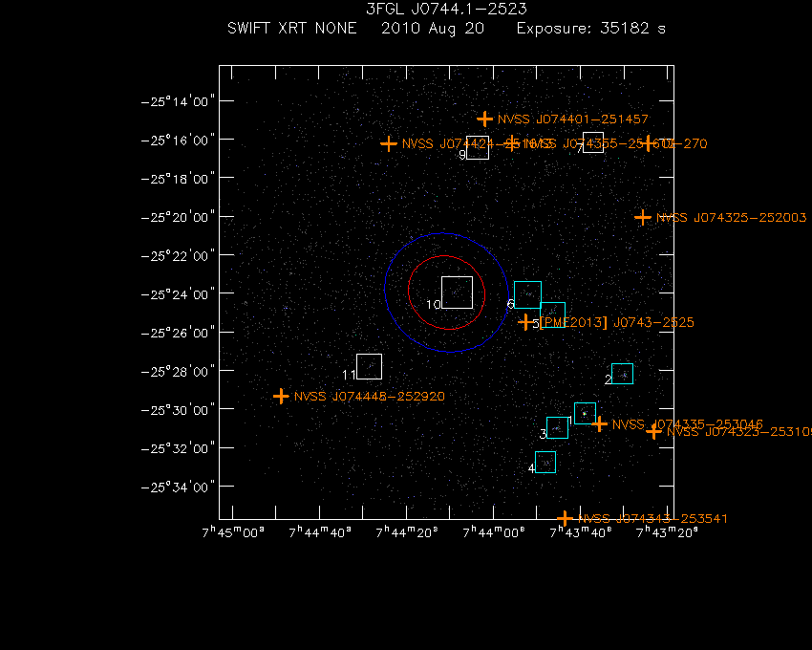Image resolution: width=812 pixels, height=650 pixels.
Task: Click the declination label -25°26'00"
Action: [x=178, y=333]
